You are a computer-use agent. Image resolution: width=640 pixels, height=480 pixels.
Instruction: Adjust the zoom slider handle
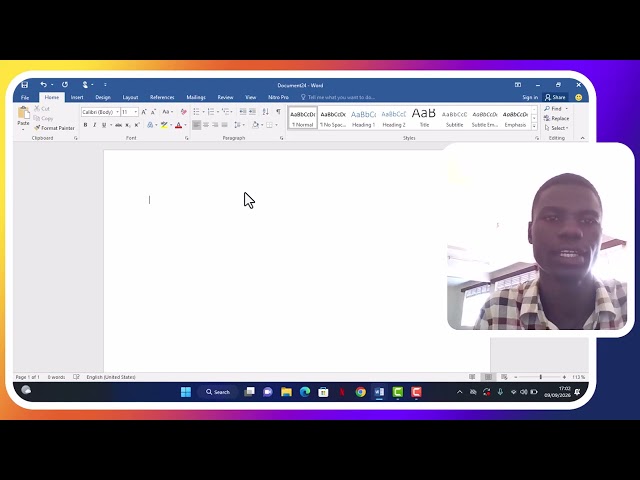(x=540, y=377)
